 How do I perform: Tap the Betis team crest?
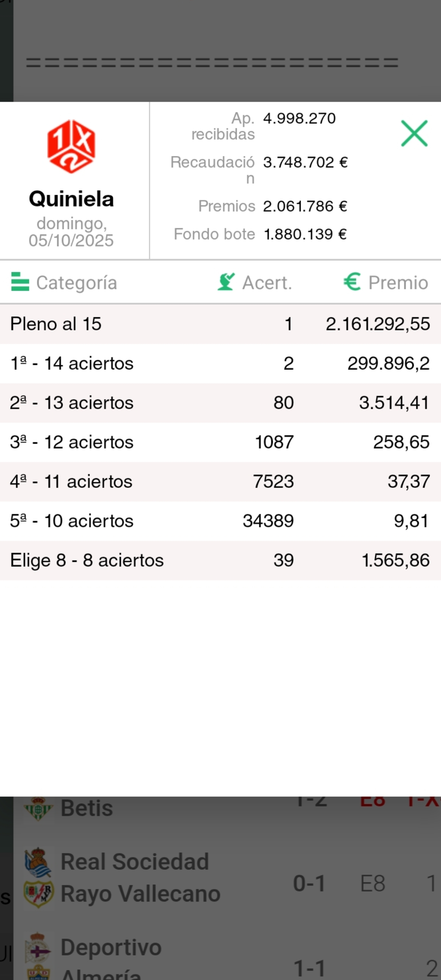pyautogui.click(x=38, y=808)
